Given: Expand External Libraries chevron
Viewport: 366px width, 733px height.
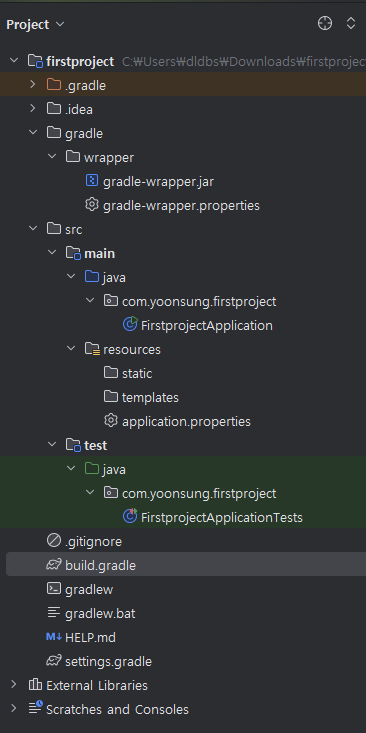Looking at the screenshot, I should [x=14, y=685].
